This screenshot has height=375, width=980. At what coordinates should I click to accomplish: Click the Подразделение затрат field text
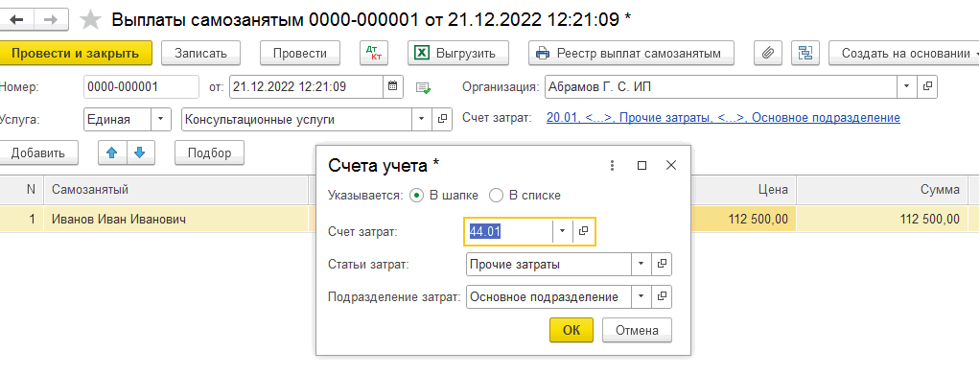(x=548, y=297)
